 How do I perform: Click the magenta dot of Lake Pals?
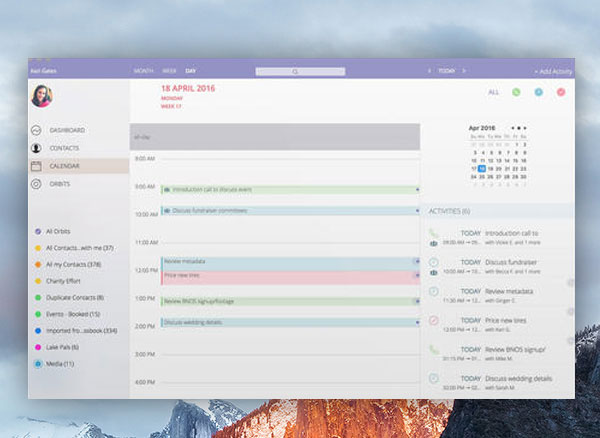pos(38,347)
